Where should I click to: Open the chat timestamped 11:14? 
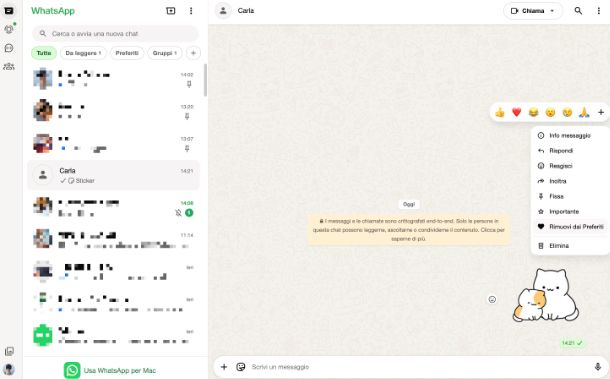click(113, 239)
